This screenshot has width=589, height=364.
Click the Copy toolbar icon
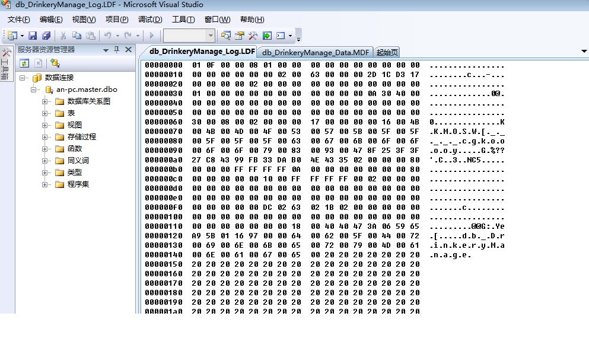[77, 36]
